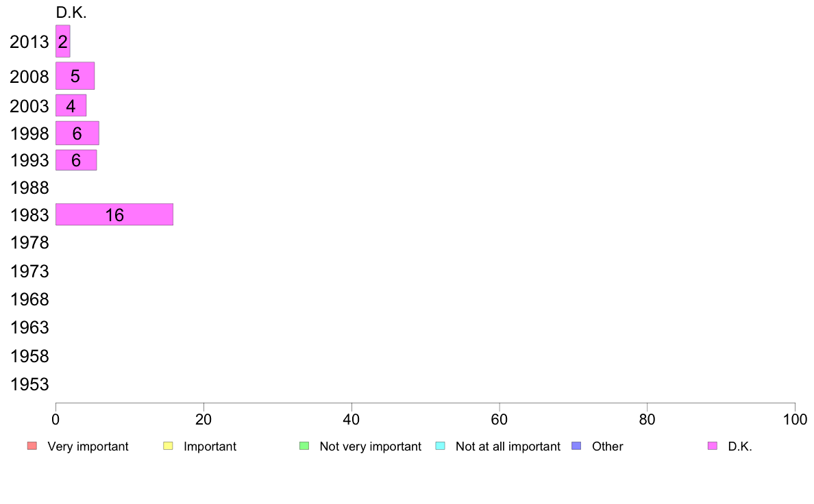Click the cyan Not at all important swatch
814x504 pixels.
[x=440, y=446]
